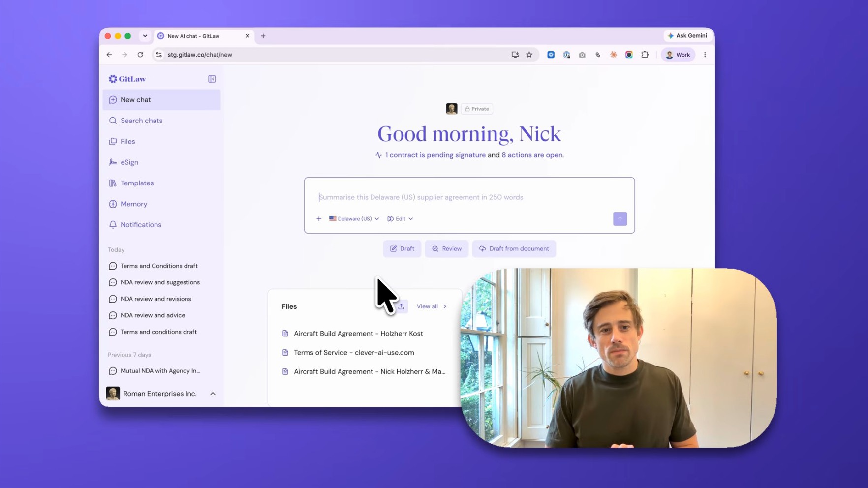
Task: Toggle the Private visibility badge
Action: click(x=477, y=109)
